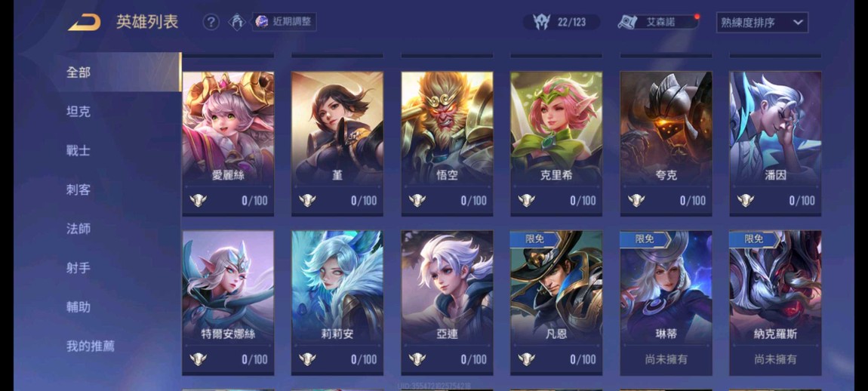Click the mastery emblem under 愛麗絲
The height and width of the screenshot is (391, 868).
click(x=199, y=201)
